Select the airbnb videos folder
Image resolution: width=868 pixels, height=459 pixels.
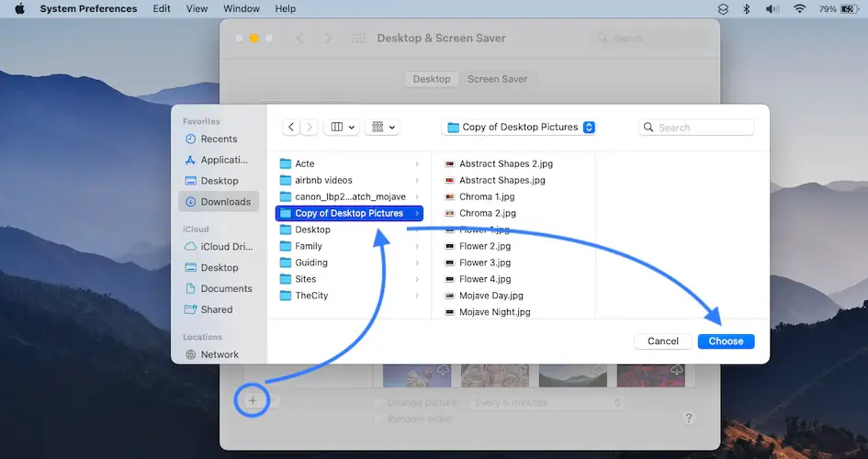323,180
